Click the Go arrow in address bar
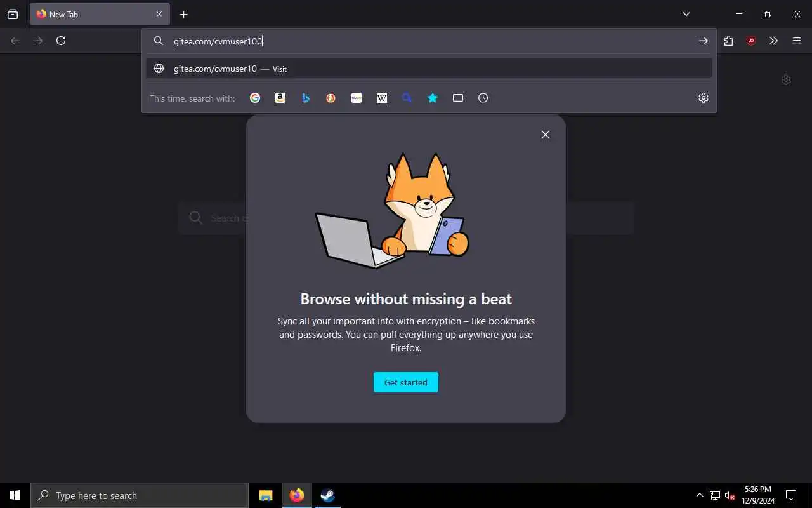Image resolution: width=812 pixels, height=508 pixels. click(704, 41)
